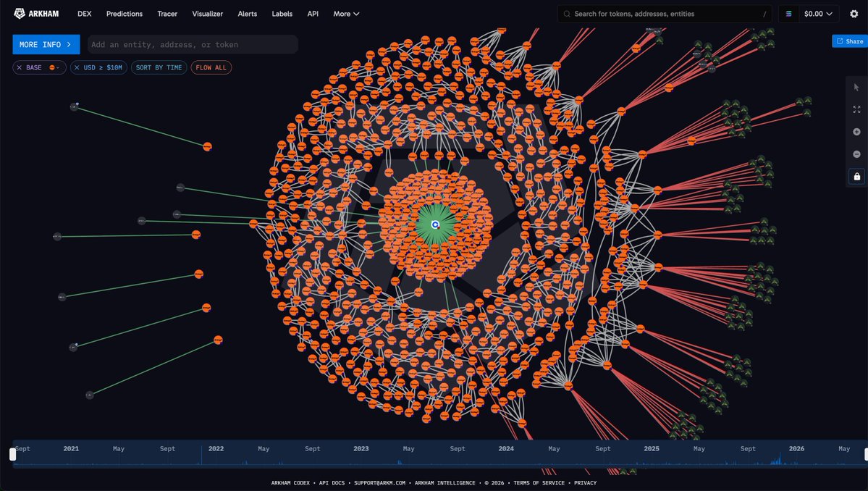Remove the BASE filter with its X
The image size is (868, 491).
pos(20,67)
